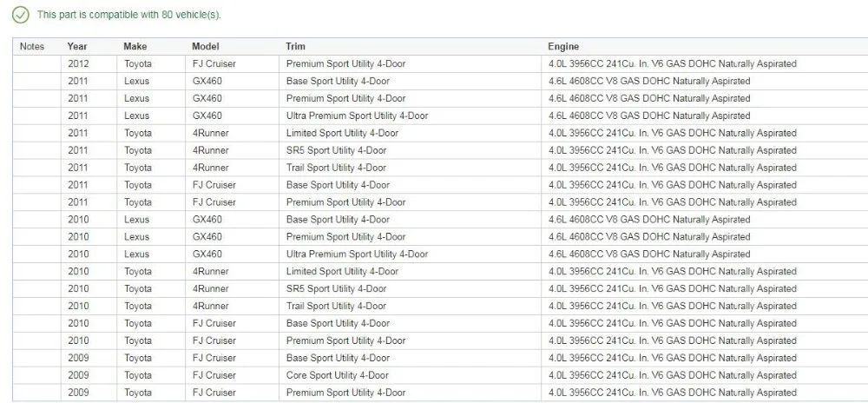Click the Notes column header
Viewport: 868px width, 403px height.
tap(32, 47)
